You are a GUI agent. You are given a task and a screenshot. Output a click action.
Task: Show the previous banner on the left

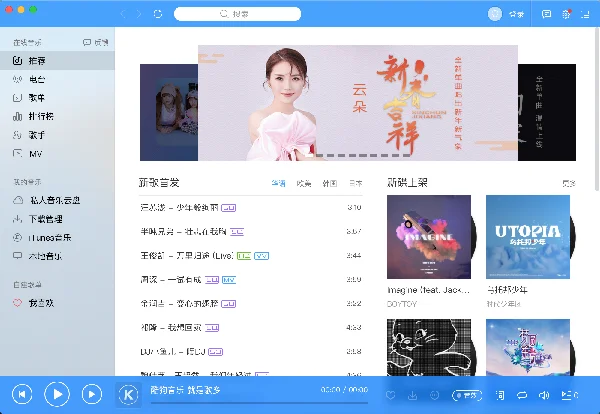coord(169,112)
